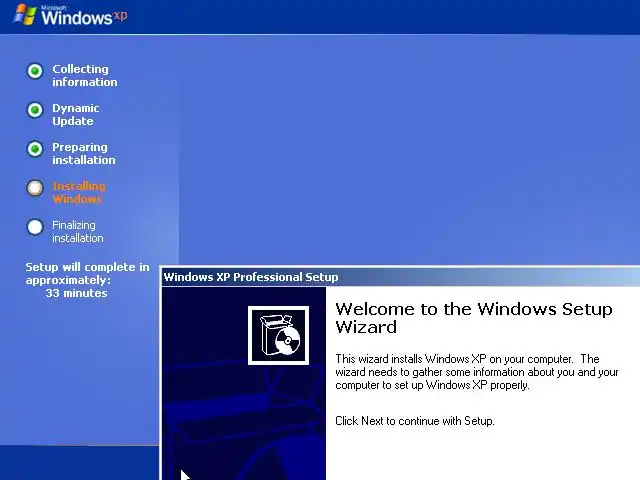
Task: Click the 'Welcome to the Windows Setup Wizard' heading
Action: tap(474, 318)
